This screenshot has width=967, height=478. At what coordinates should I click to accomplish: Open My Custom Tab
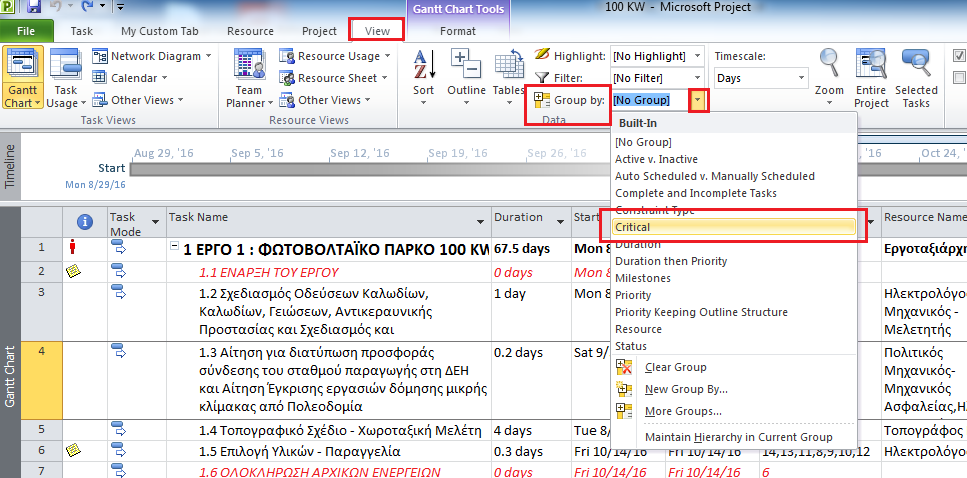tap(160, 31)
